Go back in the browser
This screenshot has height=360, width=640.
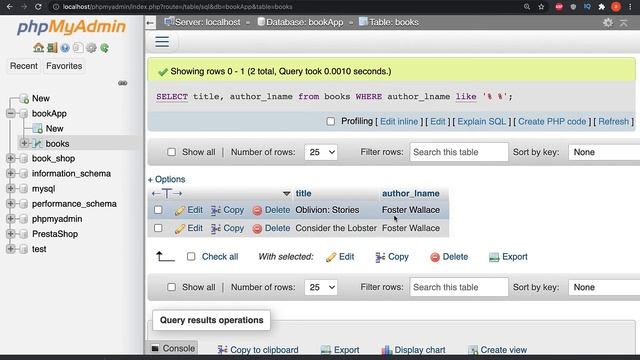pos(10,7)
